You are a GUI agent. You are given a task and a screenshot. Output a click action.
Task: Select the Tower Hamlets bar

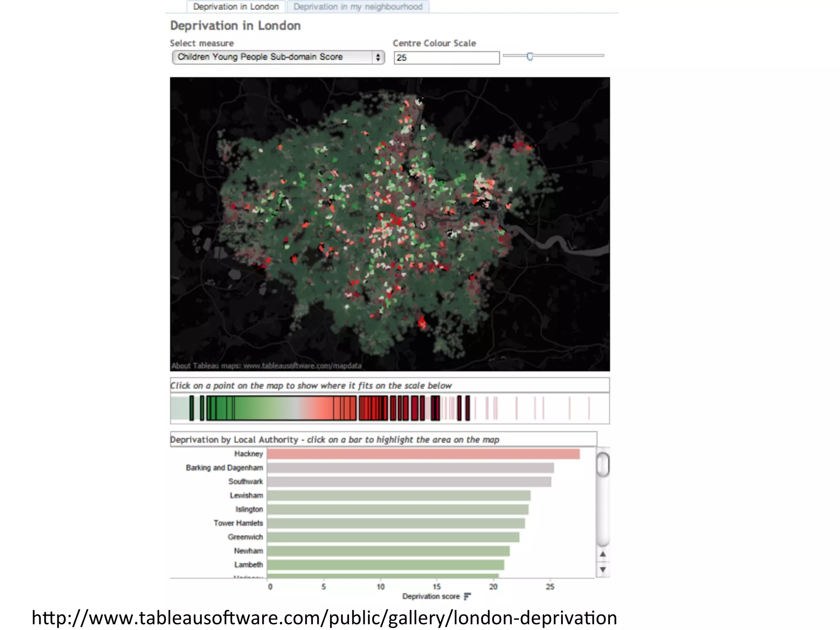[x=396, y=523]
